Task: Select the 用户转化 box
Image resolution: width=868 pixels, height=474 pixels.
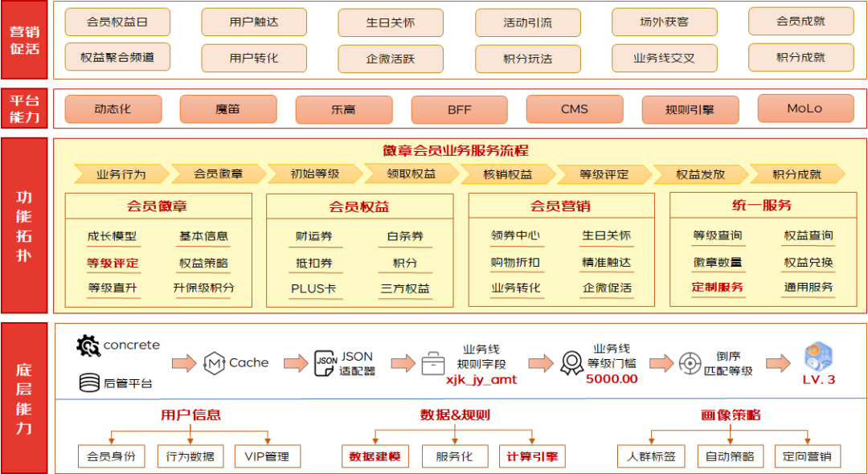Action: point(253,58)
